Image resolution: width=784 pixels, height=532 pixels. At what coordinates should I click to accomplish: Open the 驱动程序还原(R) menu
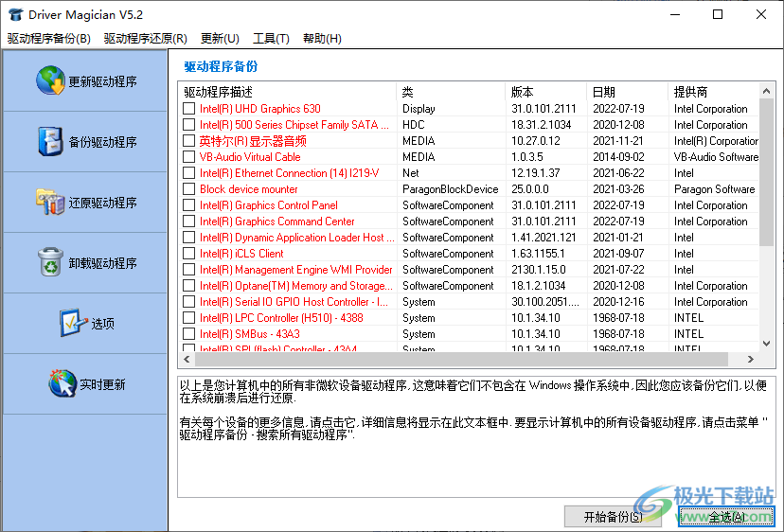pos(146,39)
